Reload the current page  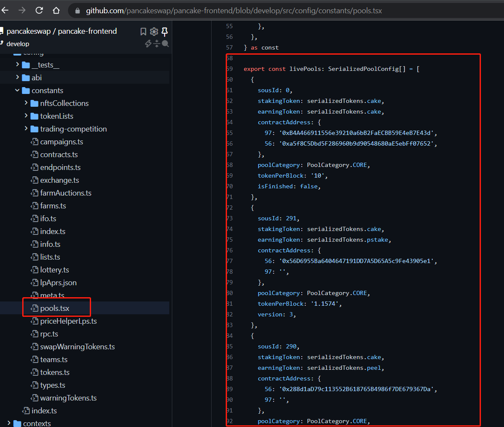click(x=39, y=10)
